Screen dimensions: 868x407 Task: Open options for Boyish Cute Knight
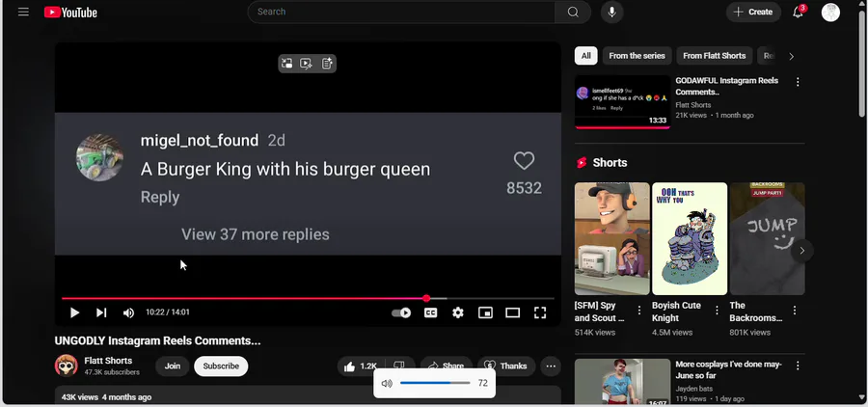point(717,311)
